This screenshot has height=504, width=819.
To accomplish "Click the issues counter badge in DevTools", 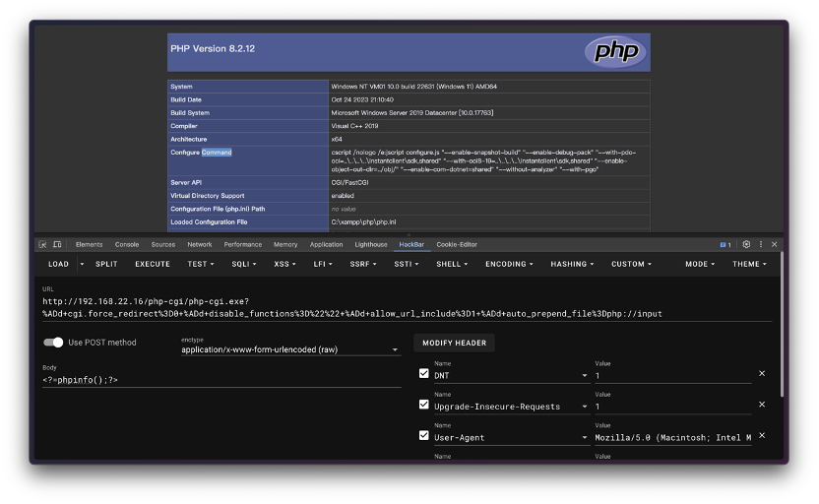I will click(x=725, y=244).
